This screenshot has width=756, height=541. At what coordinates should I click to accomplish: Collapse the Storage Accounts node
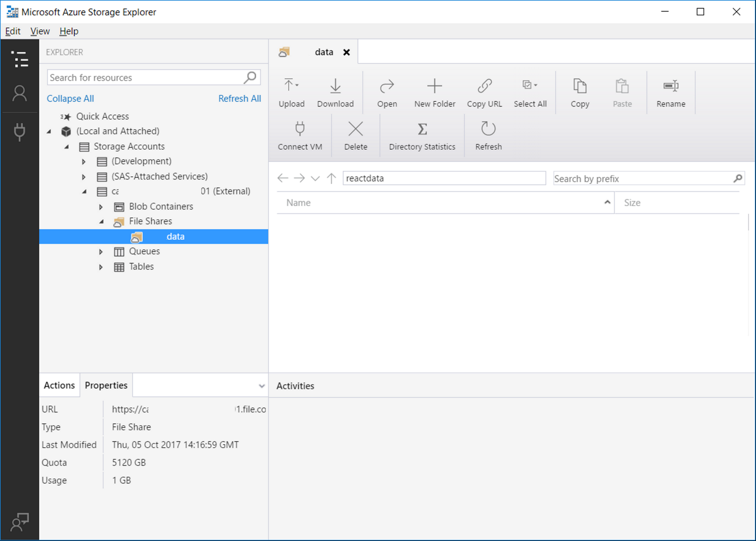click(x=67, y=147)
